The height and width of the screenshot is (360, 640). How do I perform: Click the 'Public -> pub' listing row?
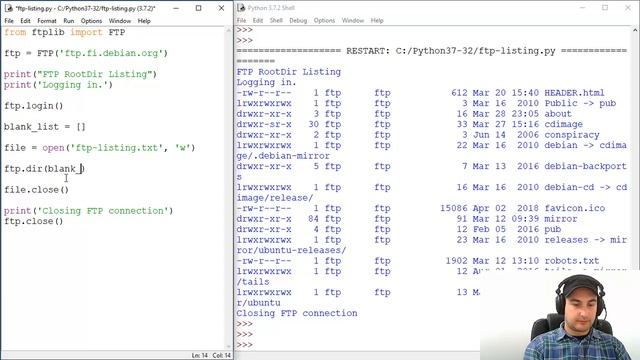426,103
